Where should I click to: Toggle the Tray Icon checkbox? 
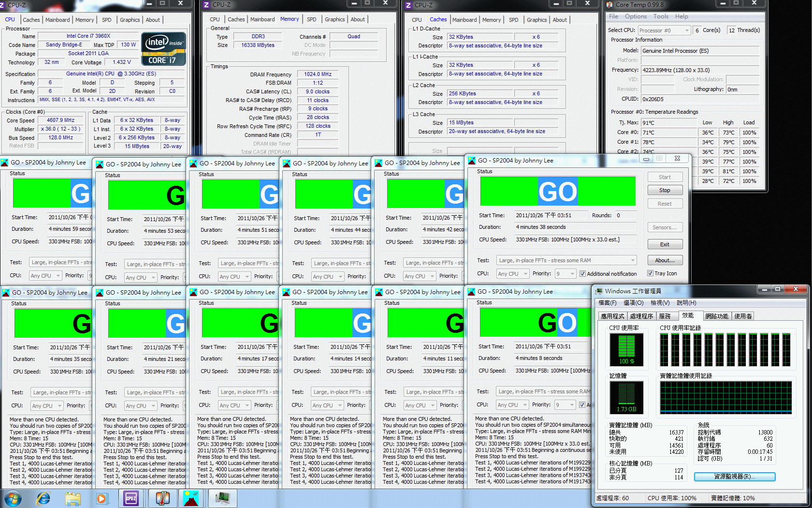(x=650, y=273)
